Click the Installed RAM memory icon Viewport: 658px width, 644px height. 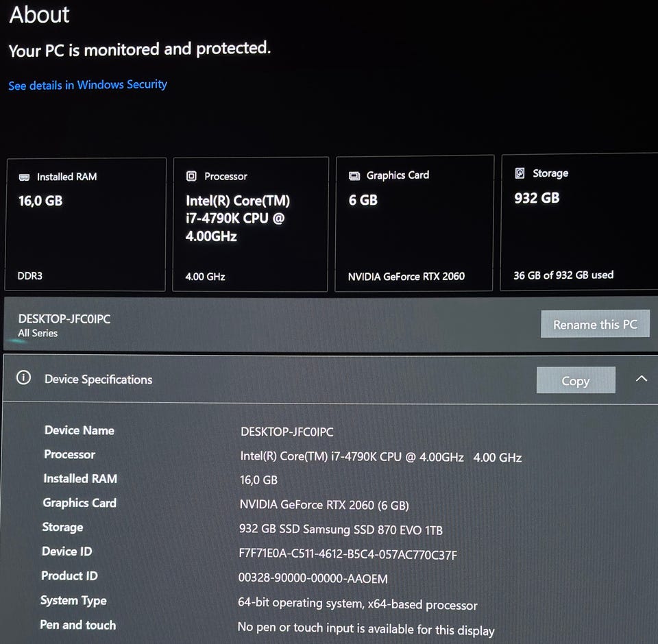coord(25,177)
